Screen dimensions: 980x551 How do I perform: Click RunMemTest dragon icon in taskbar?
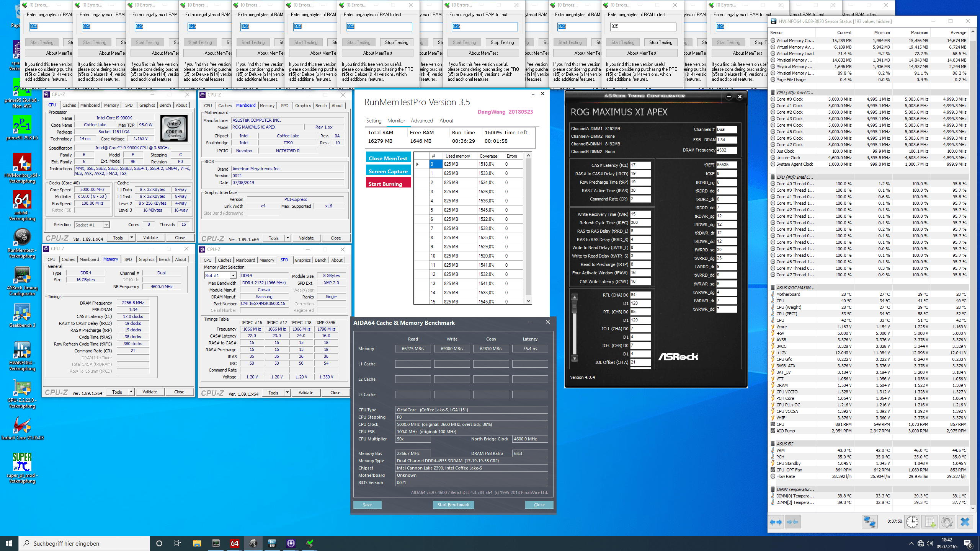[x=253, y=543]
